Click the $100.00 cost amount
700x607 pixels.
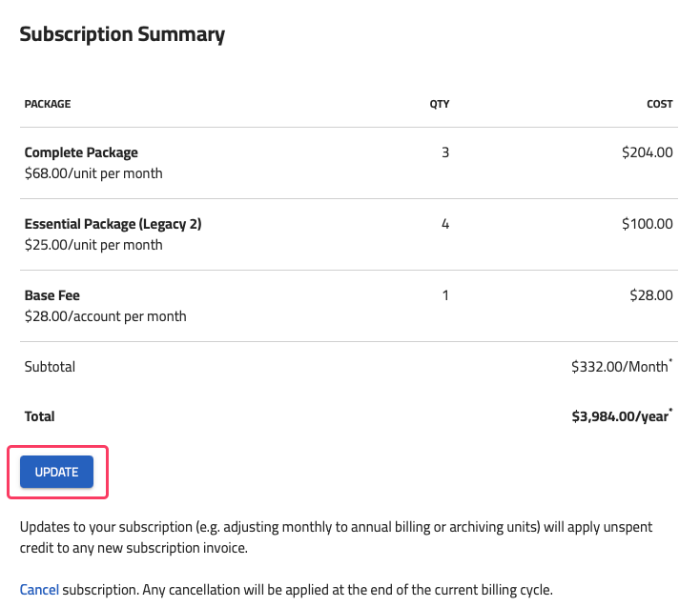[648, 224]
